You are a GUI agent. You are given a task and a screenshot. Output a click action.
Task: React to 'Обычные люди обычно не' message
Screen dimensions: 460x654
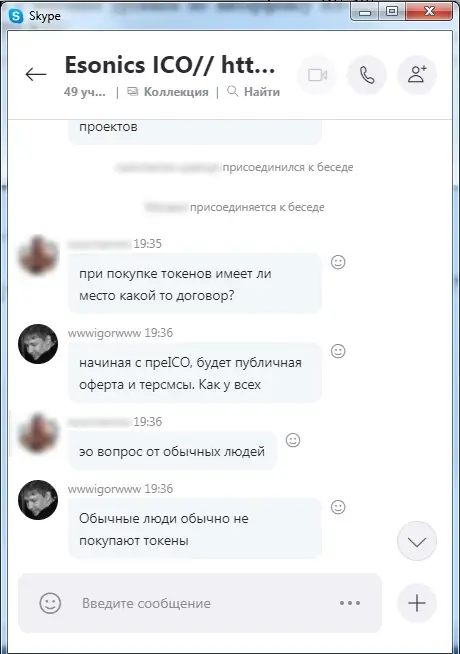(x=338, y=507)
